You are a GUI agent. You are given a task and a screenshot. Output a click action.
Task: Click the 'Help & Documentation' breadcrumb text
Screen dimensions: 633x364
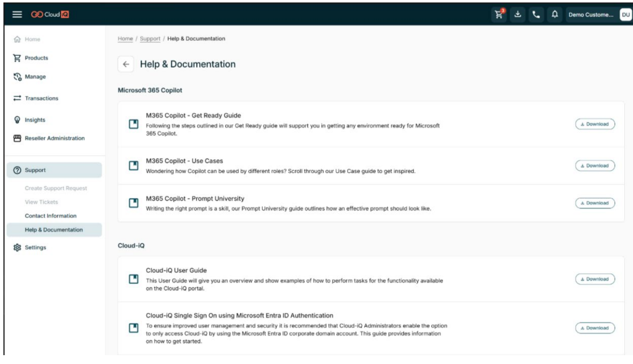[196, 39]
